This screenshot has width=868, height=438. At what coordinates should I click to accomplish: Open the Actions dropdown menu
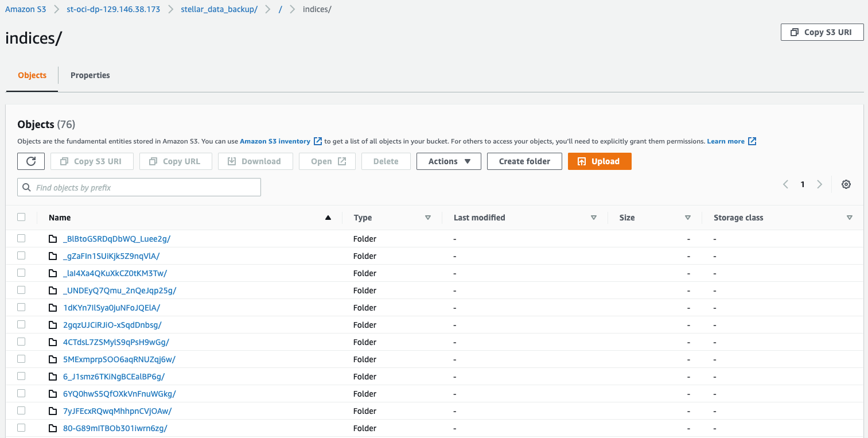pos(449,161)
